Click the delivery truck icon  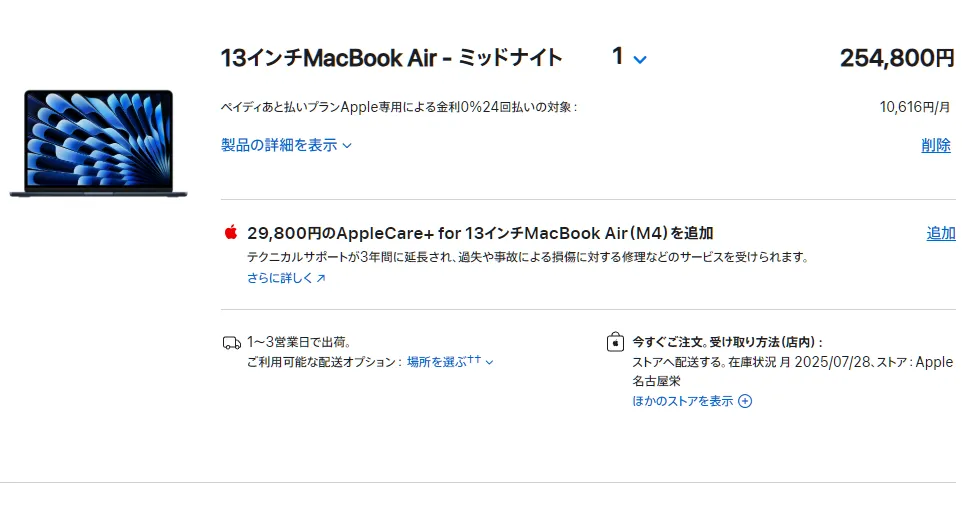[231, 342]
